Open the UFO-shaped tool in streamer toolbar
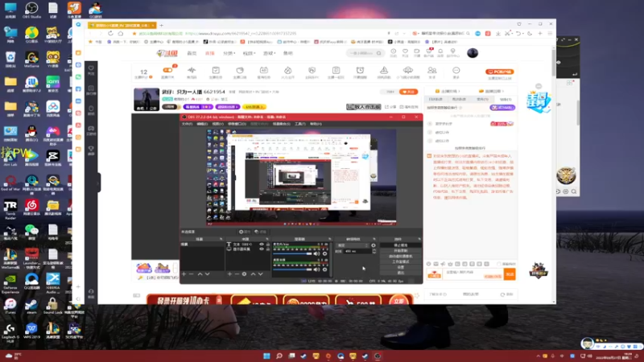The image size is (644, 362). [408, 72]
